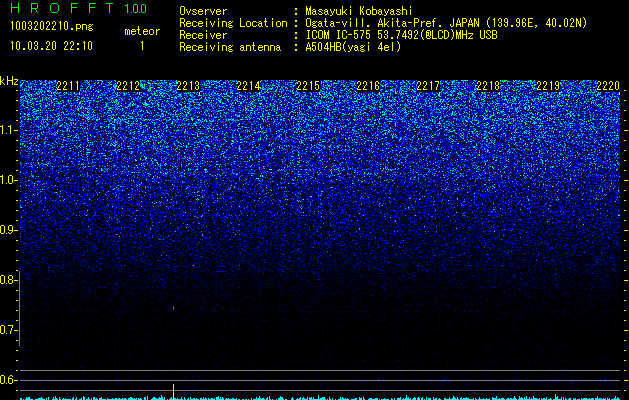Click the 0.7 kHz frequency axis label
The width and height of the screenshot is (629, 400).
point(9,330)
